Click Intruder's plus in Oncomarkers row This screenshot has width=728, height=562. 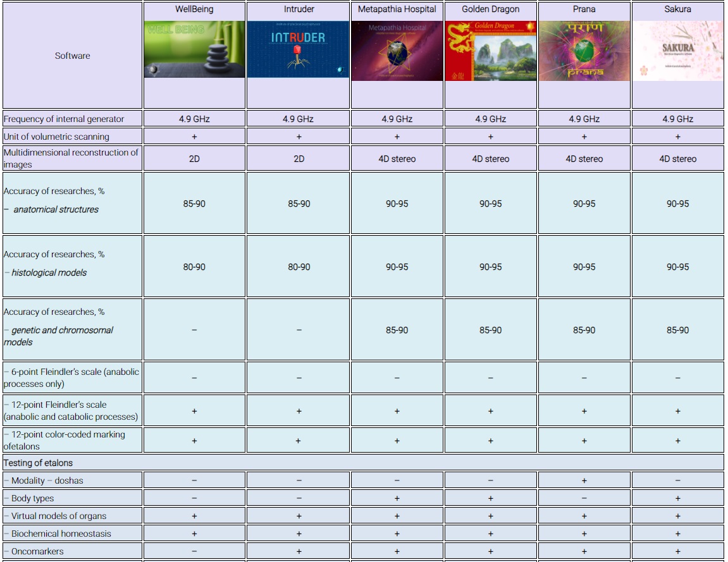coord(299,551)
